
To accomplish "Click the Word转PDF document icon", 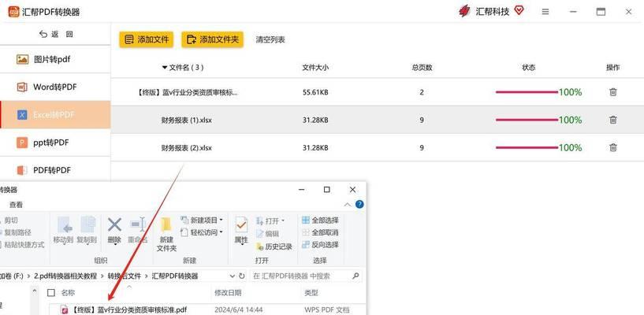I will [x=22, y=87].
